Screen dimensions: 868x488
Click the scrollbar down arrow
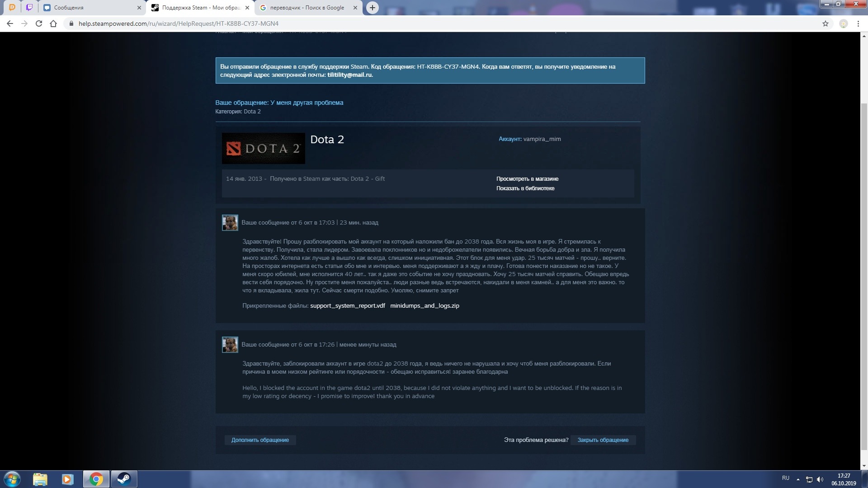pos(864,466)
